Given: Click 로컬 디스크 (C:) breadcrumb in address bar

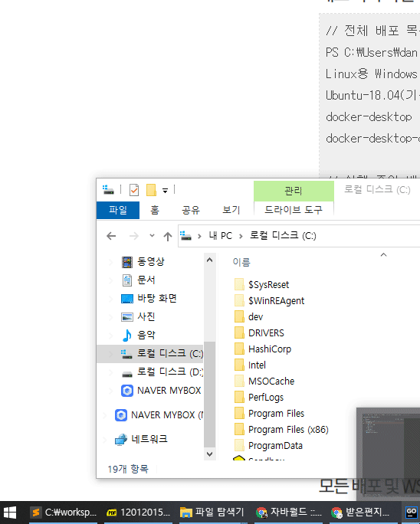Looking at the screenshot, I should (x=283, y=236).
